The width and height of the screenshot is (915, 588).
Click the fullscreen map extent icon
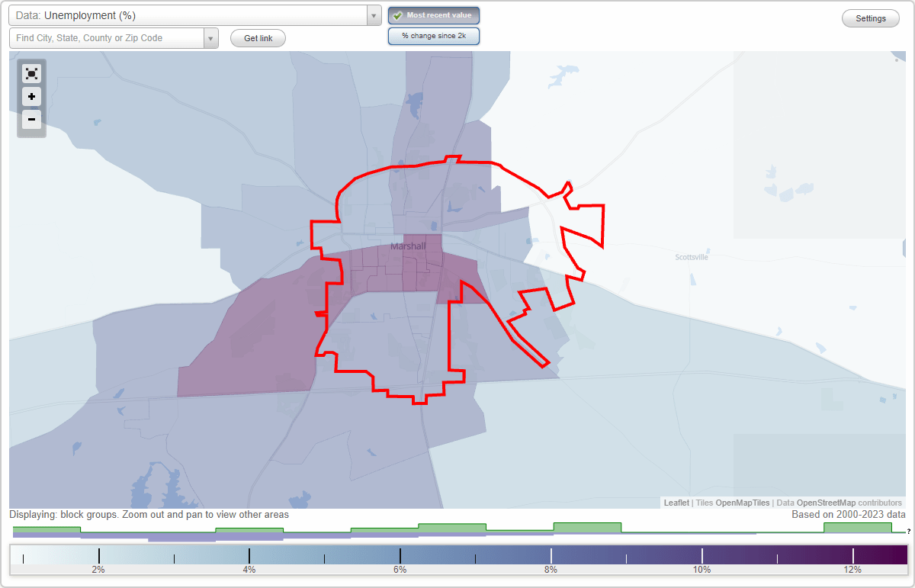coord(31,73)
